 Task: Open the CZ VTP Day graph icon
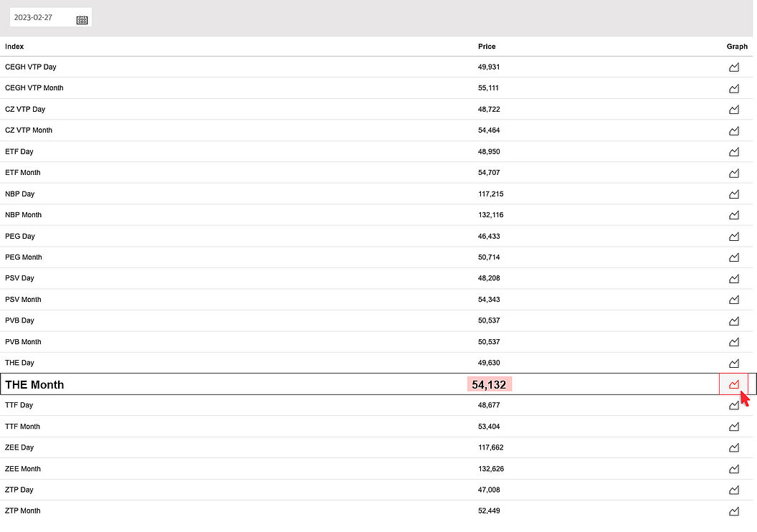coord(734,110)
